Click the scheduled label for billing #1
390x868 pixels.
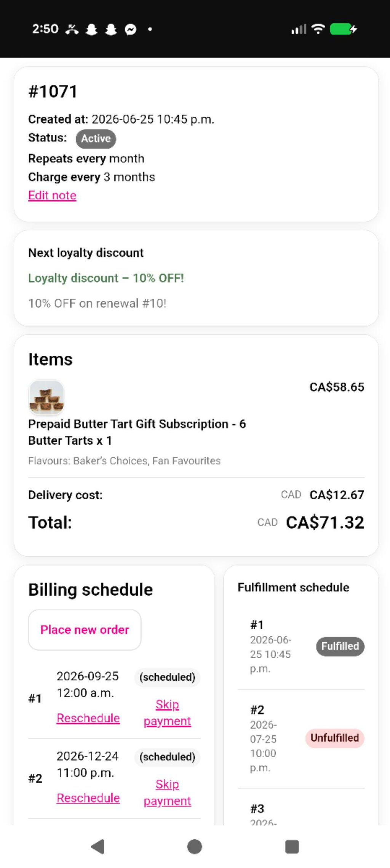click(167, 677)
